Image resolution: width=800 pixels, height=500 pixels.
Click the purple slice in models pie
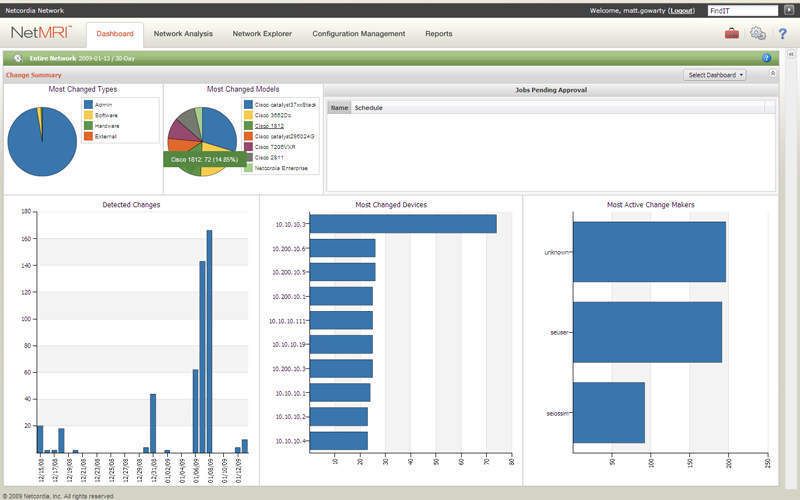coord(182,132)
